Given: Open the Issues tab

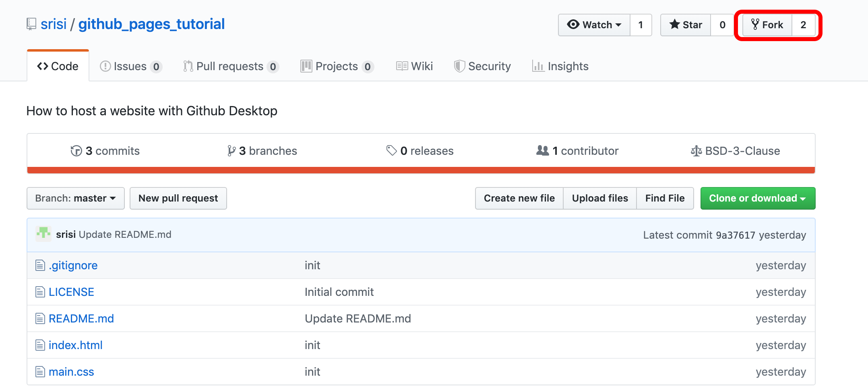Looking at the screenshot, I should point(131,66).
